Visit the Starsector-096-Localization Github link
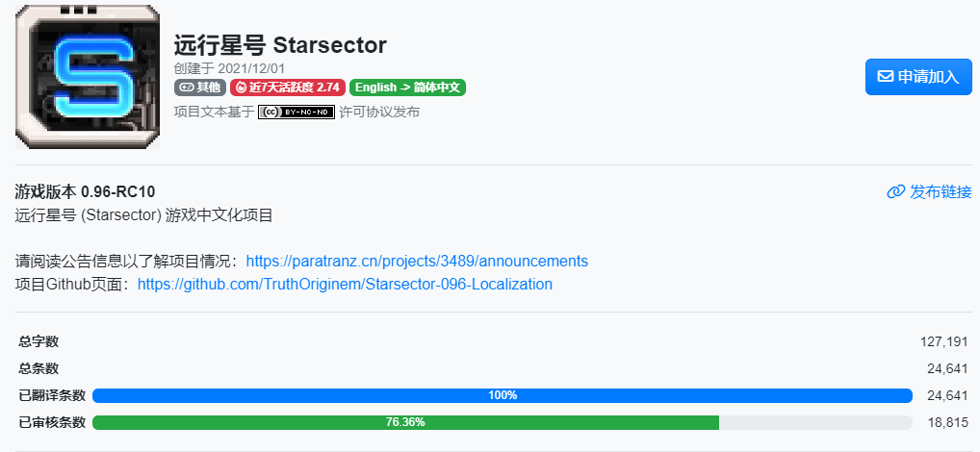The height and width of the screenshot is (452, 980). coord(345,285)
